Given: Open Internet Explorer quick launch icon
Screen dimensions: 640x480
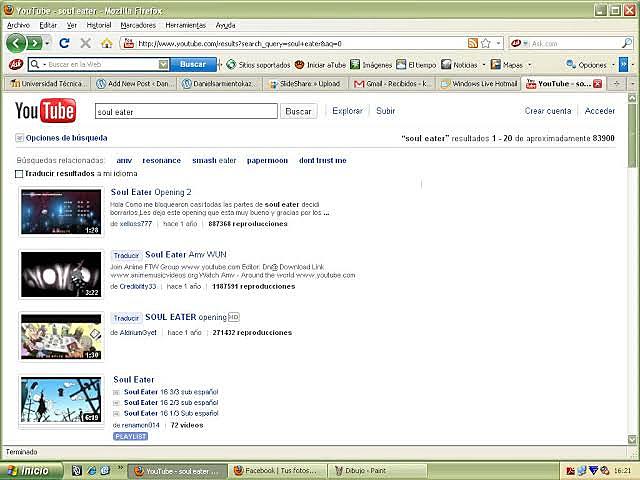Looking at the screenshot, I should (91, 471).
